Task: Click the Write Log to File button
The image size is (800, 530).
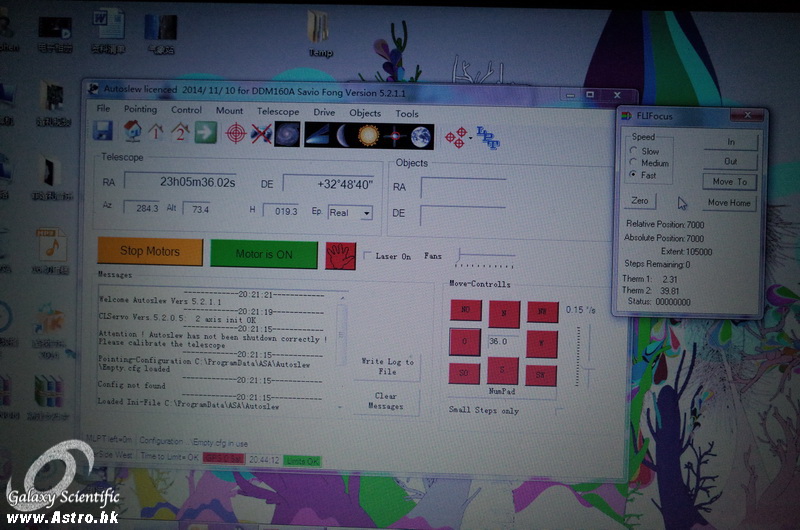Action: pyautogui.click(x=386, y=367)
